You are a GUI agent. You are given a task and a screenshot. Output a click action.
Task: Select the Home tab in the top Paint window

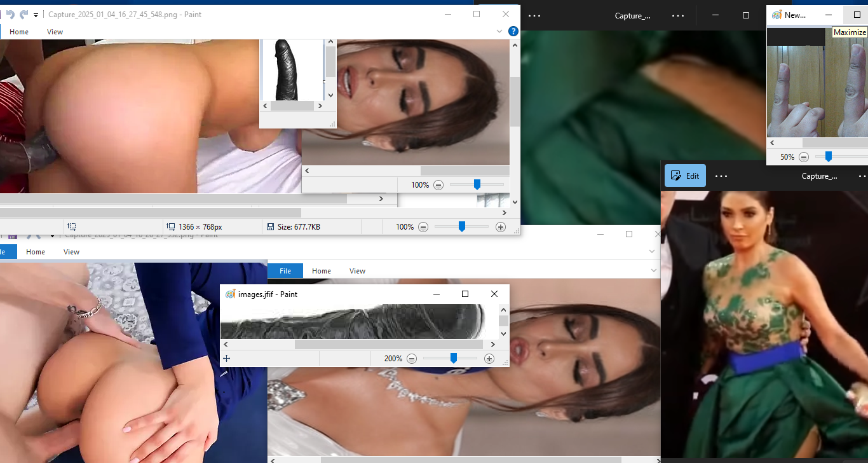(x=19, y=32)
